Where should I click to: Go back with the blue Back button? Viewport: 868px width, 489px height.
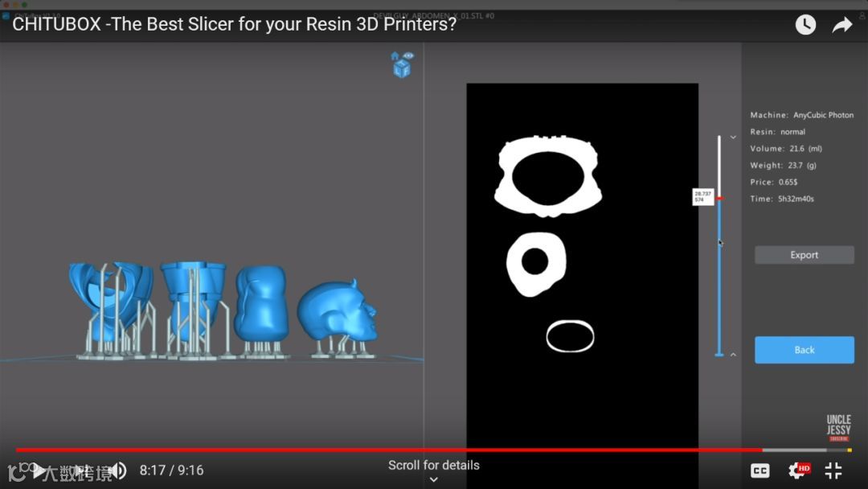[x=804, y=350]
